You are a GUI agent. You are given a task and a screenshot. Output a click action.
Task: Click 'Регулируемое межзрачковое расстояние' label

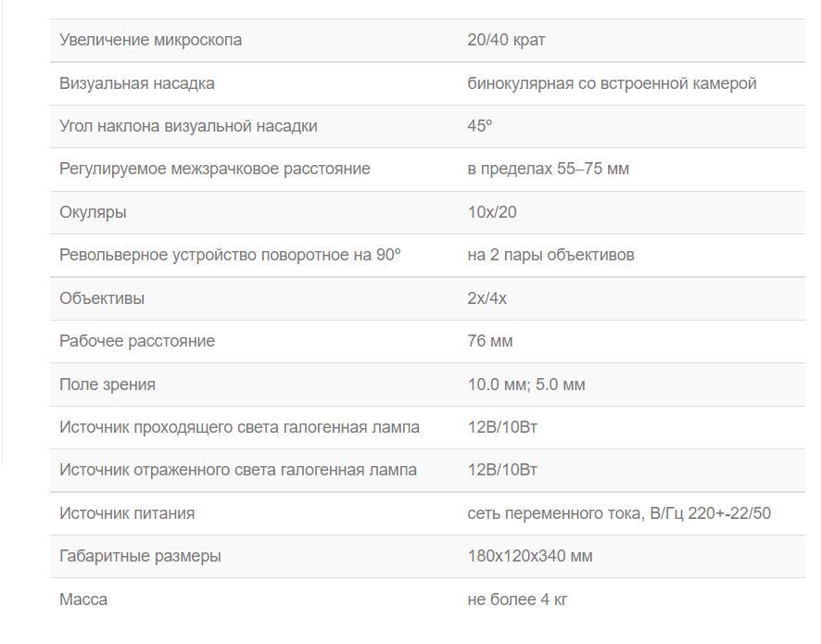215,169
